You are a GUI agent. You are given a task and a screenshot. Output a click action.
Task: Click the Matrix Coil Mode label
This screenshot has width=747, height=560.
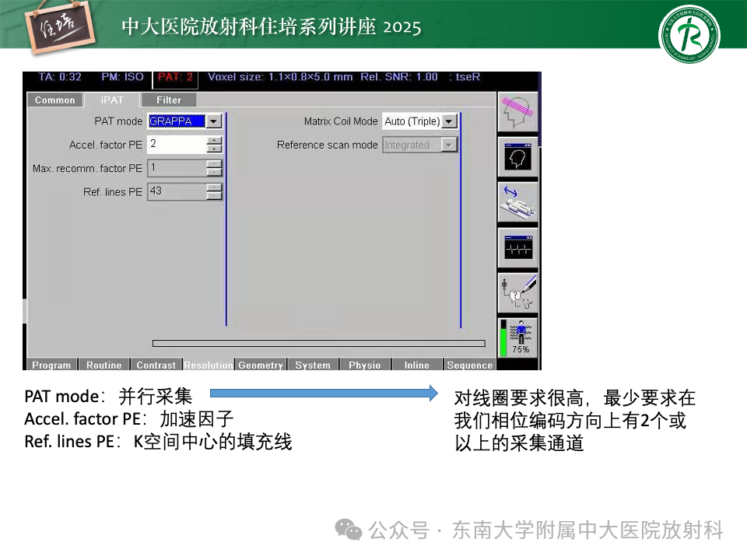(341, 121)
